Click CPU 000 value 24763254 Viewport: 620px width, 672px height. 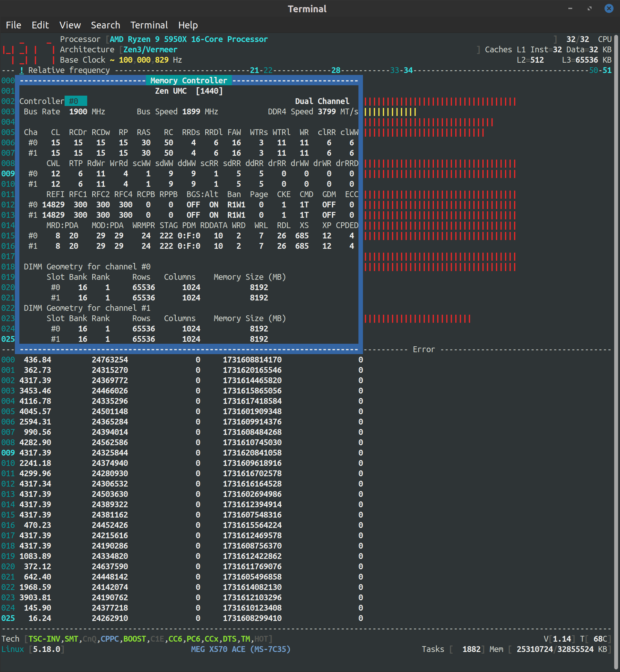pyautogui.click(x=110, y=360)
